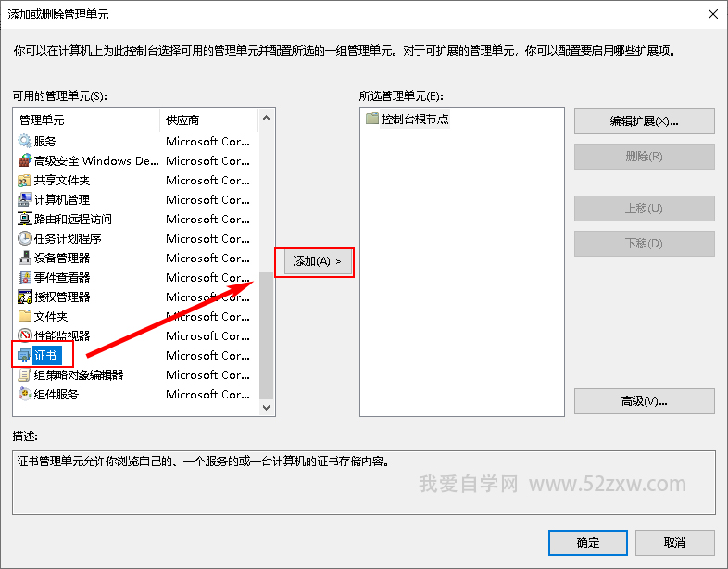Click the 授权管理器 authorization manager icon
The height and width of the screenshot is (569, 728).
click(25, 297)
